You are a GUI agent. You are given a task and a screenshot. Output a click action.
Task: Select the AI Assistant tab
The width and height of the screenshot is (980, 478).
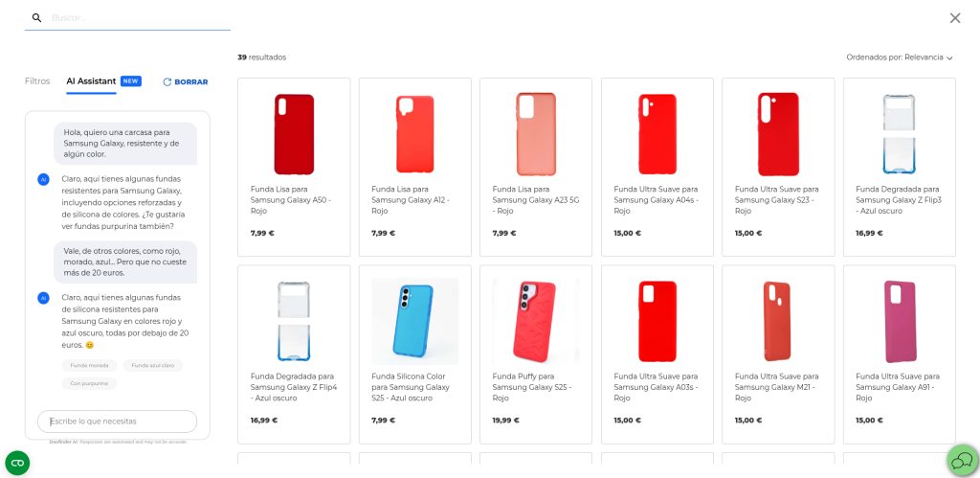[x=91, y=81]
